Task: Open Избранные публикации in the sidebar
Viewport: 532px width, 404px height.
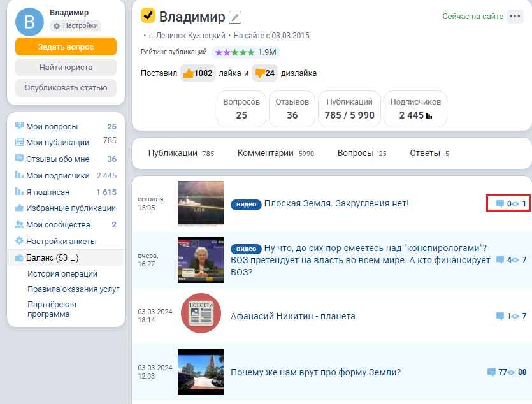Action: 70,208
